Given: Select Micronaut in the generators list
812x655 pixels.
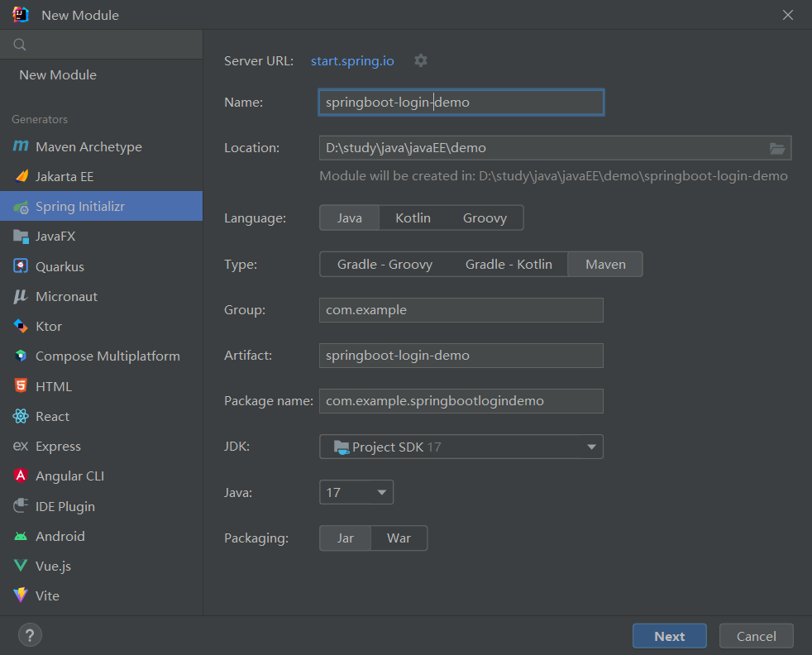Looking at the screenshot, I should (x=101, y=297).
